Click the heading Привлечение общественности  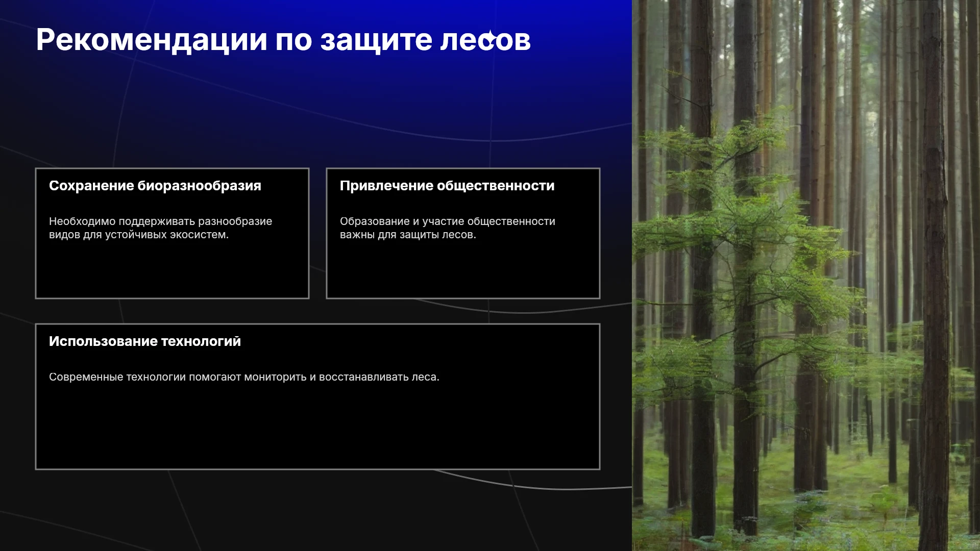[x=447, y=186]
